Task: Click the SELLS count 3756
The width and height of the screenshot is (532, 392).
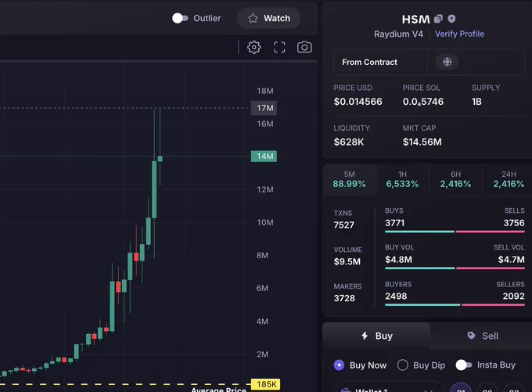Action: pyautogui.click(x=514, y=223)
